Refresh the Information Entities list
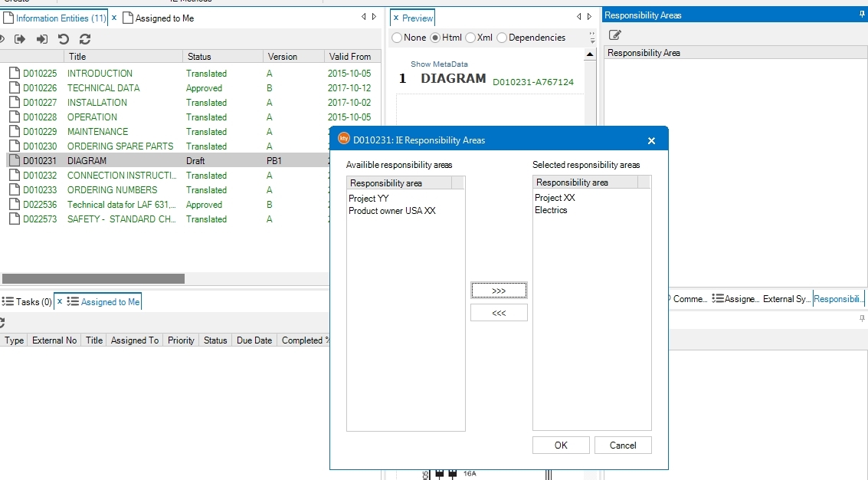 [x=85, y=39]
